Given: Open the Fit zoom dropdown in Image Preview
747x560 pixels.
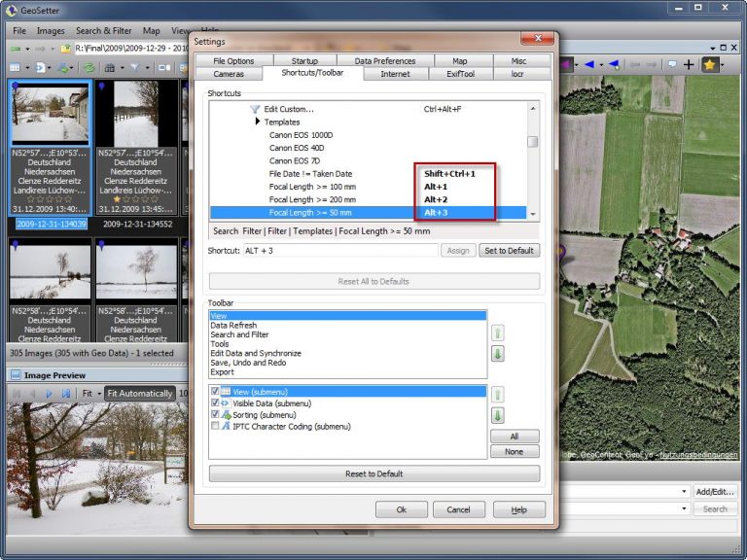Looking at the screenshot, I should click(96, 394).
